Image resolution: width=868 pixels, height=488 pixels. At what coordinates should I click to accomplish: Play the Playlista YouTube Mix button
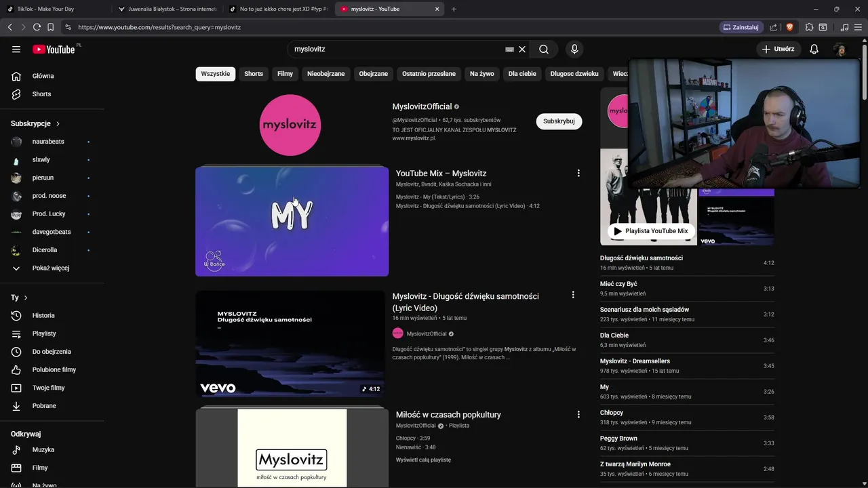click(x=652, y=231)
